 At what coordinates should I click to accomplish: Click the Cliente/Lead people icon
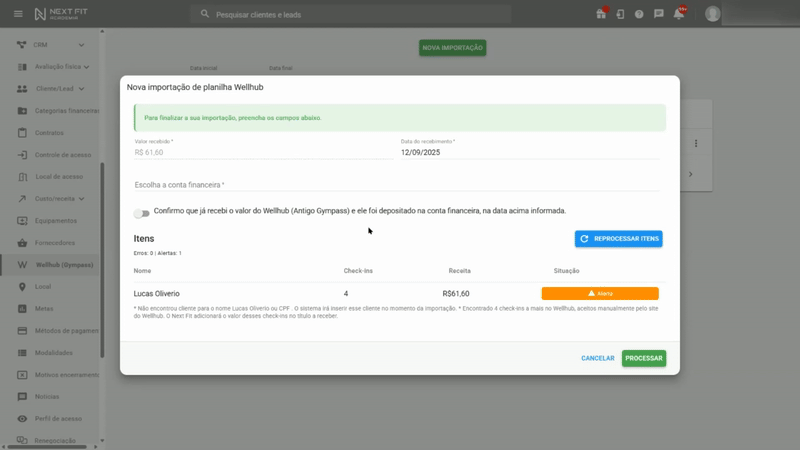click(22, 89)
